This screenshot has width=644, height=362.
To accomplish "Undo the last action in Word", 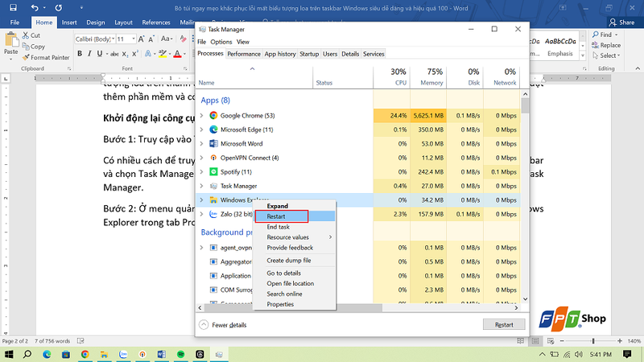I will [x=35, y=8].
